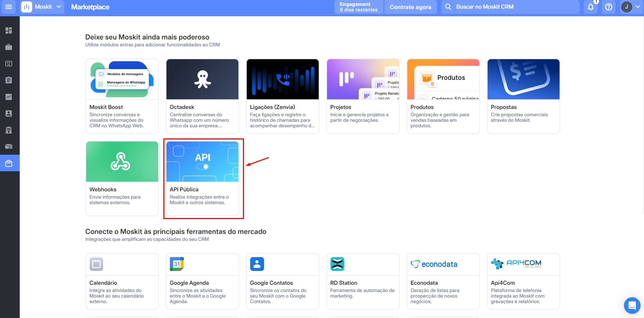Click the Ligações (Zenvia) title

pos(272,107)
